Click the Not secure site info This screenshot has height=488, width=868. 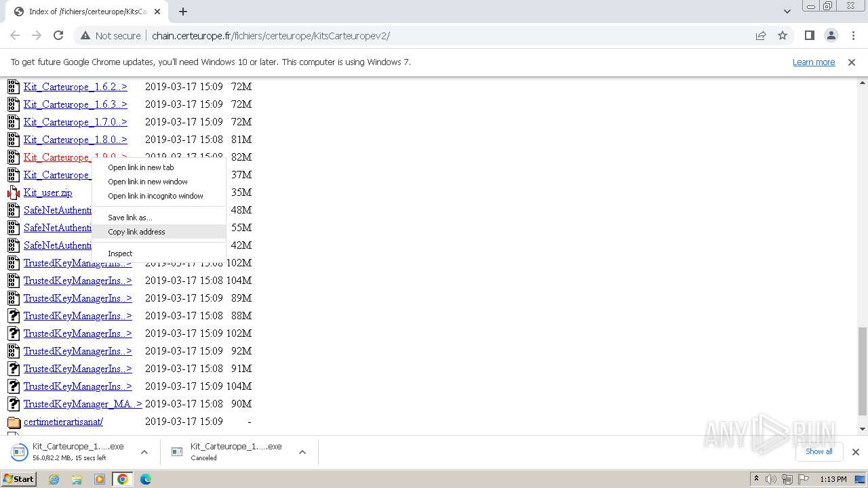[x=111, y=35]
